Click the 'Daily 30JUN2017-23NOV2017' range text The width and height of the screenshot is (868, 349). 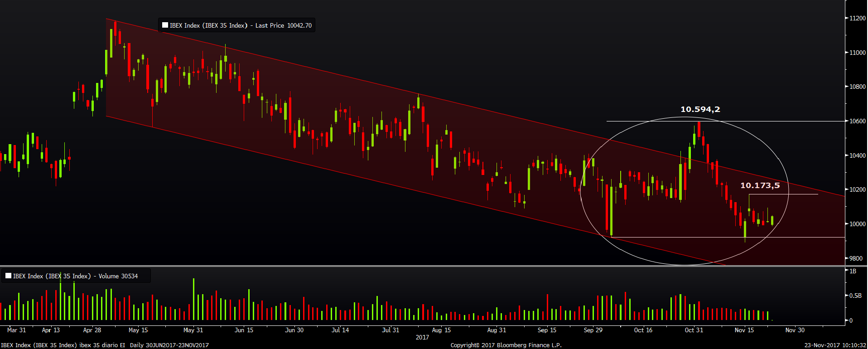click(x=169, y=345)
